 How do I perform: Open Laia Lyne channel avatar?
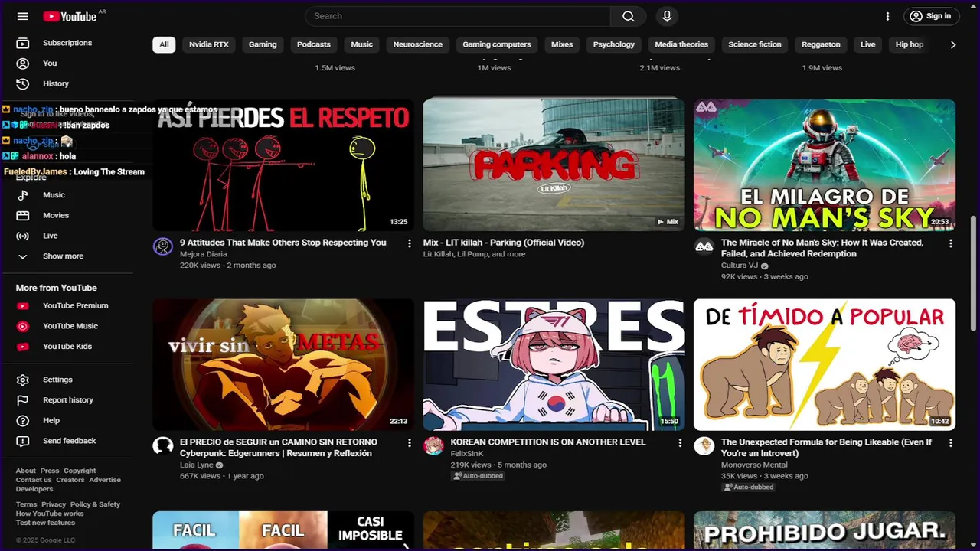point(163,446)
